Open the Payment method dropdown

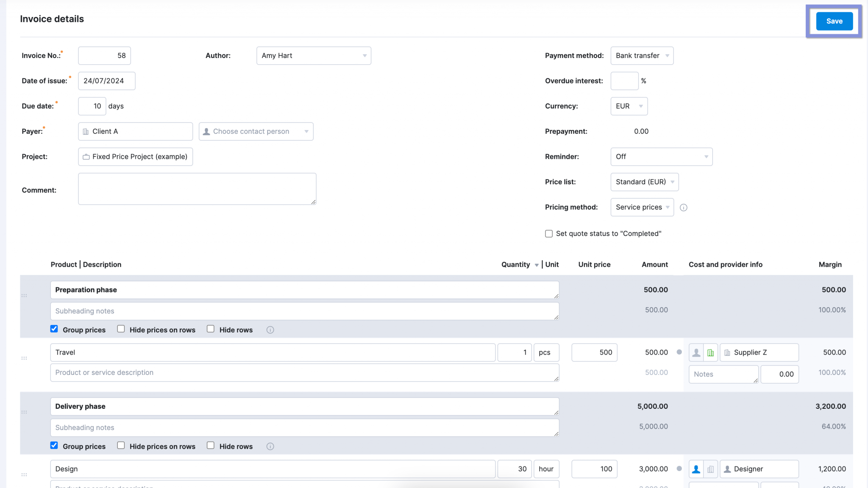tap(642, 55)
